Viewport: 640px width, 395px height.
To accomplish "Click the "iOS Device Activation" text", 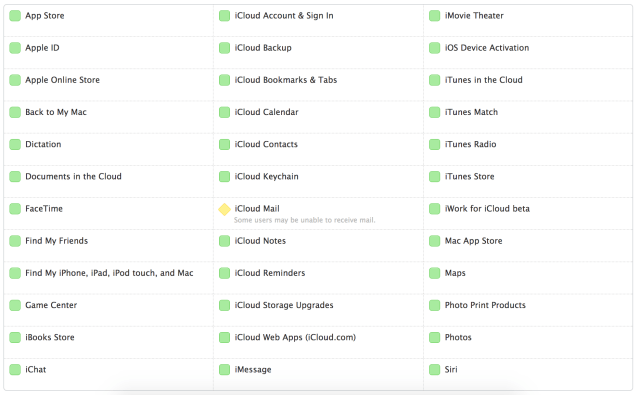I will tap(487, 48).
